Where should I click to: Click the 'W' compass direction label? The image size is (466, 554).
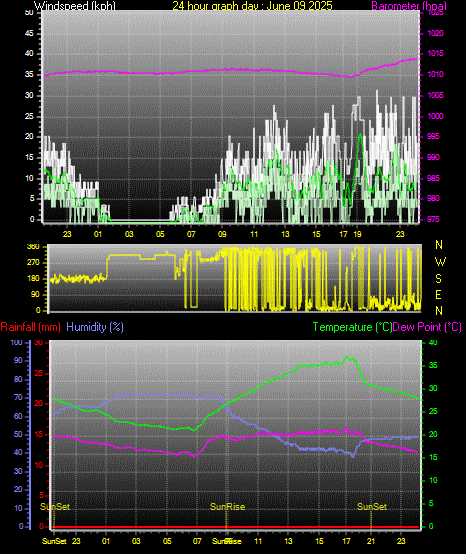(x=440, y=262)
